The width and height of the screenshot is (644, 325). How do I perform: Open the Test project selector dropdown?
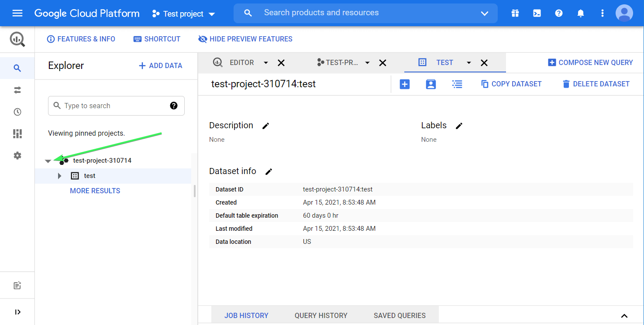[x=184, y=14]
